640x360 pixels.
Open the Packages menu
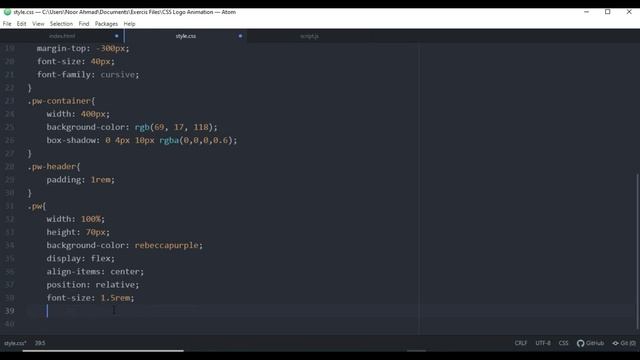pos(106,24)
